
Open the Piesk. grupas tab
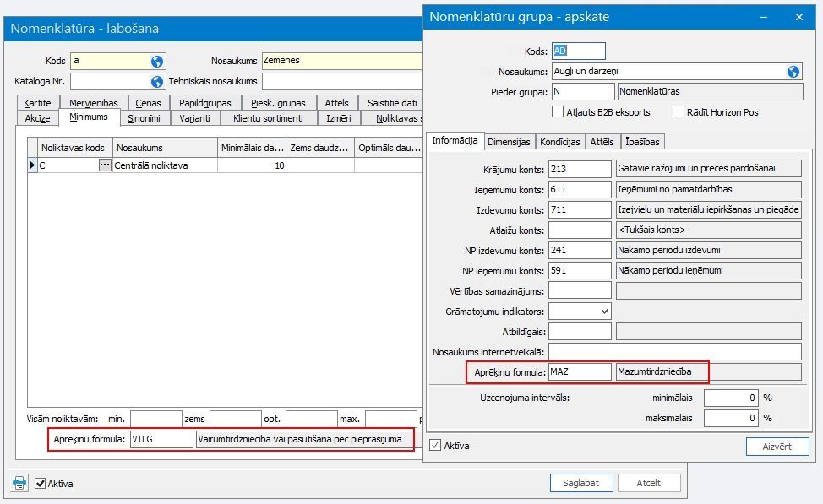pyautogui.click(x=278, y=103)
